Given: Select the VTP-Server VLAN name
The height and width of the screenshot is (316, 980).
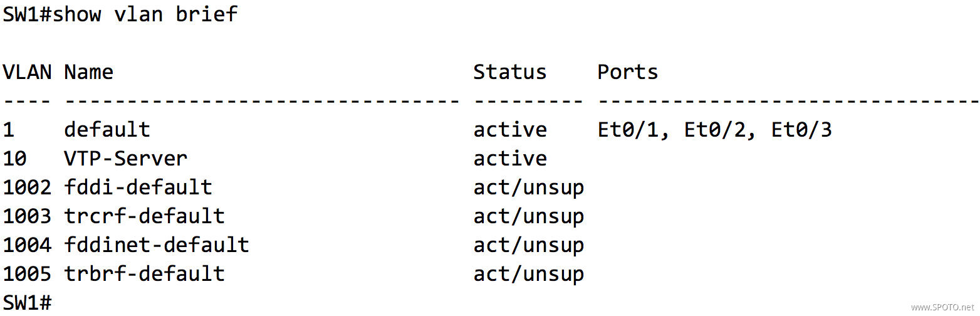Looking at the screenshot, I should coord(125,159).
